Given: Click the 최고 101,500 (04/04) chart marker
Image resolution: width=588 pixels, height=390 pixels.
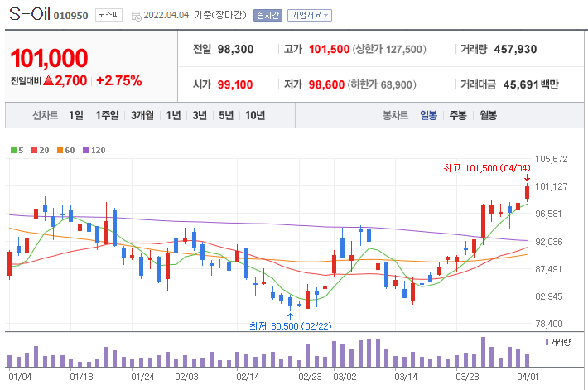Looking at the screenshot, I should click(x=486, y=168).
